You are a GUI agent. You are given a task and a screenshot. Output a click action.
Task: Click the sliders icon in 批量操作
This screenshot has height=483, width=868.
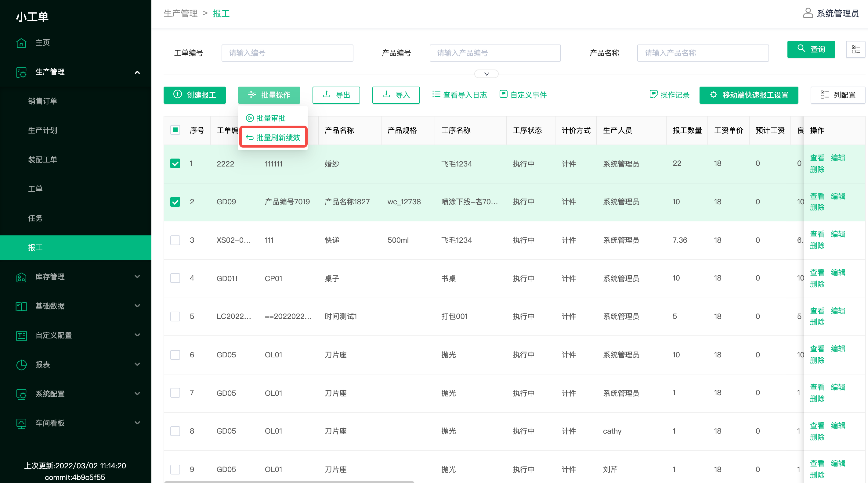coord(252,95)
